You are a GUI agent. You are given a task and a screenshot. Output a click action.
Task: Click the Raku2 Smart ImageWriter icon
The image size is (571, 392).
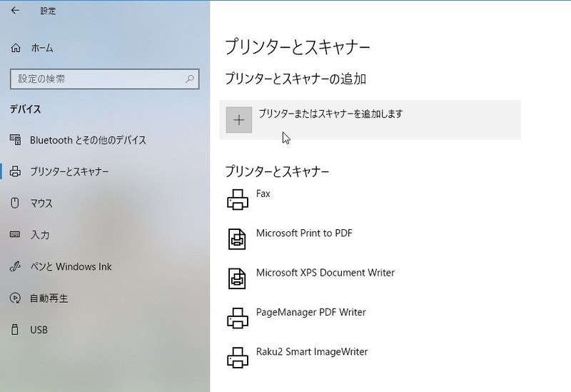(238, 358)
